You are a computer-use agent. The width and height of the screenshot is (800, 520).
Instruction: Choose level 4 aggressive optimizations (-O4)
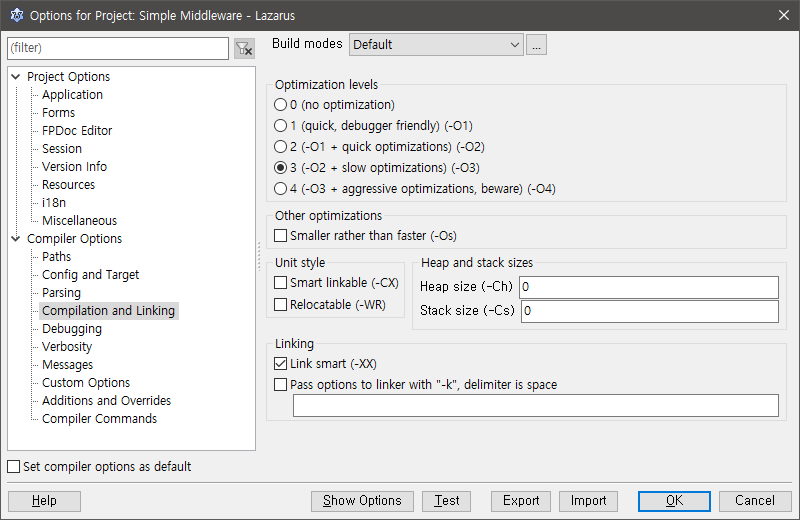click(281, 188)
